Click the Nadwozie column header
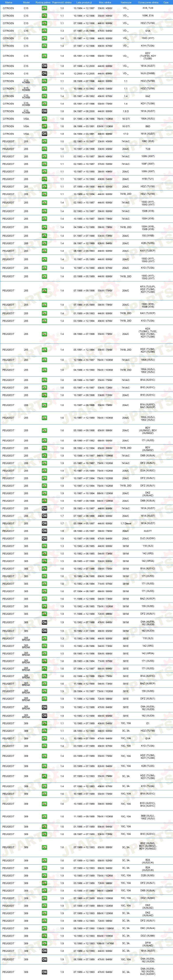 (126, 2)
